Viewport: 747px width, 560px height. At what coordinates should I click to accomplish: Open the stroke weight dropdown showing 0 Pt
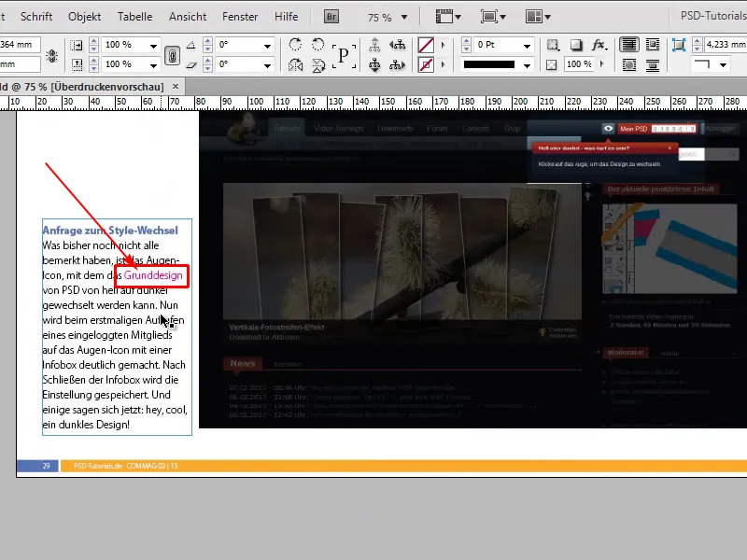point(528,45)
